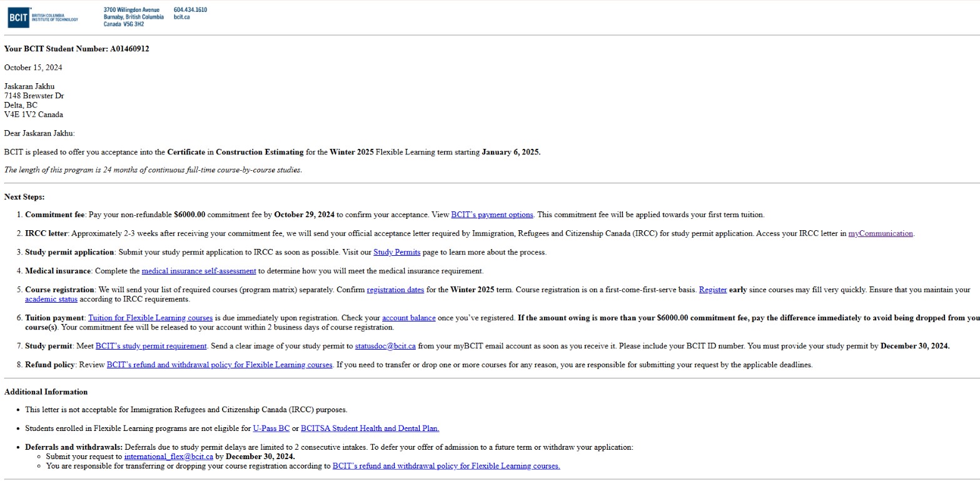The width and height of the screenshot is (980, 486).
Task: Click the international_flex@bcit.ca email link
Action: coord(168,457)
